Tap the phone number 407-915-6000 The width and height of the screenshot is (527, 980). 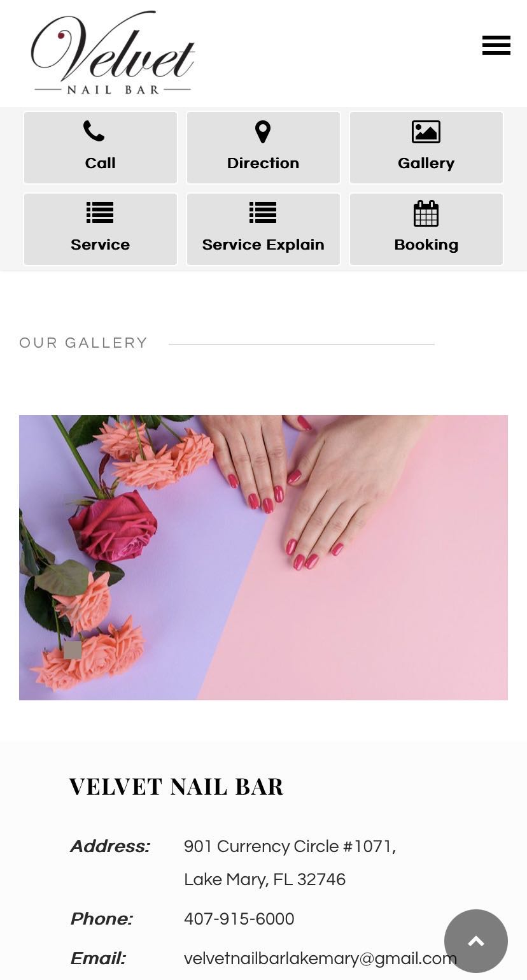[239, 919]
